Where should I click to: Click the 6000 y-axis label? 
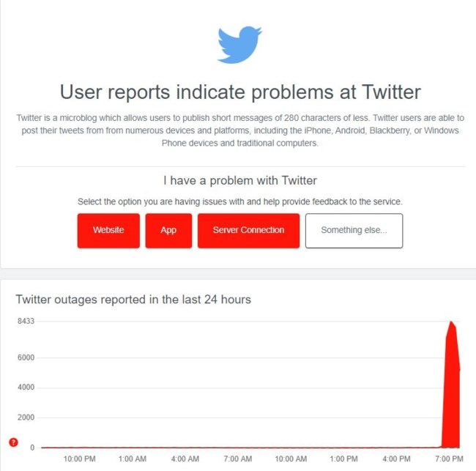(x=25, y=358)
